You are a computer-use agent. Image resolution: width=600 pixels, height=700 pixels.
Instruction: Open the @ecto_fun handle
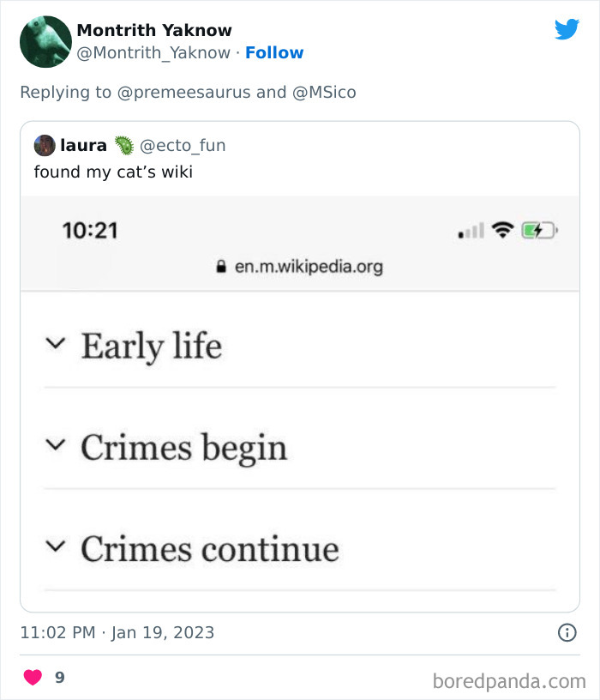pos(184,145)
